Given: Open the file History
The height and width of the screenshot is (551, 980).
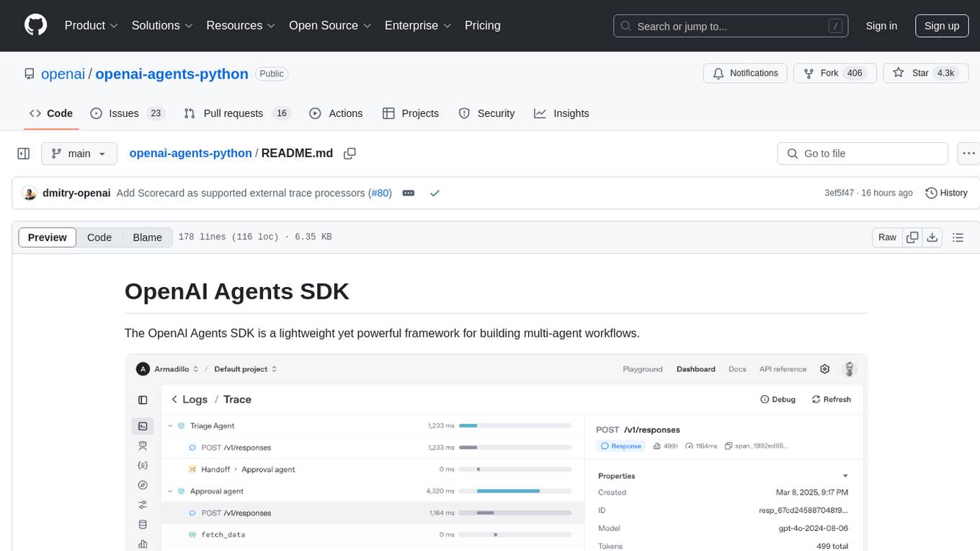Looking at the screenshot, I should point(946,193).
